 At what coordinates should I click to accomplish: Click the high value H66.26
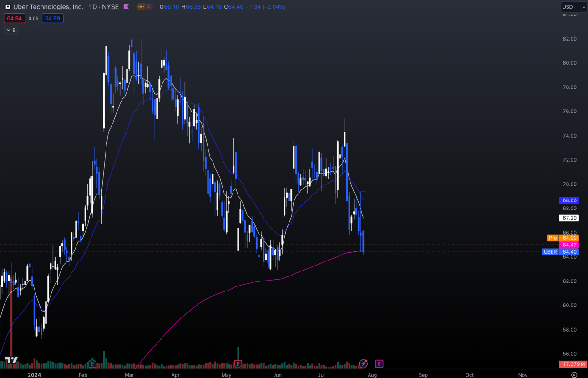pyautogui.click(x=191, y=7)
